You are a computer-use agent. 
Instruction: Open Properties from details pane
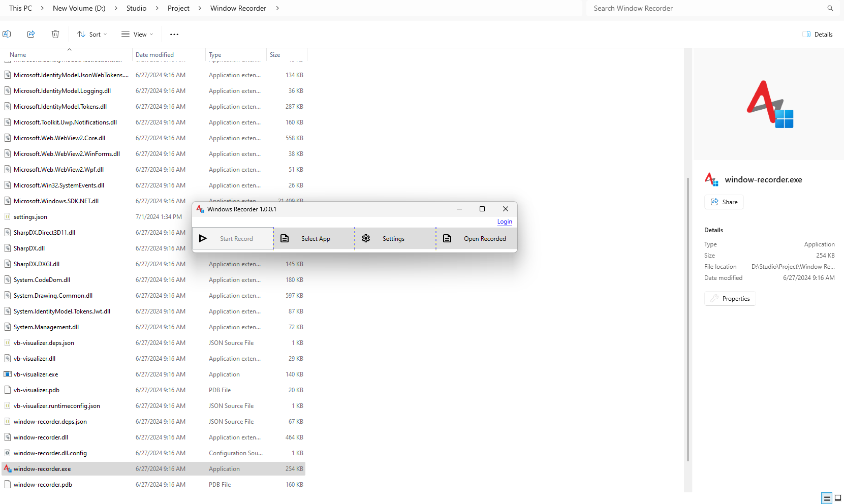click(x=730, y=298)
